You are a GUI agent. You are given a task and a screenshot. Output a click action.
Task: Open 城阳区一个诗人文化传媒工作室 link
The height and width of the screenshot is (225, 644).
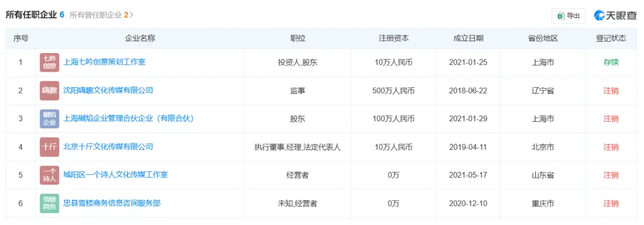116,174
